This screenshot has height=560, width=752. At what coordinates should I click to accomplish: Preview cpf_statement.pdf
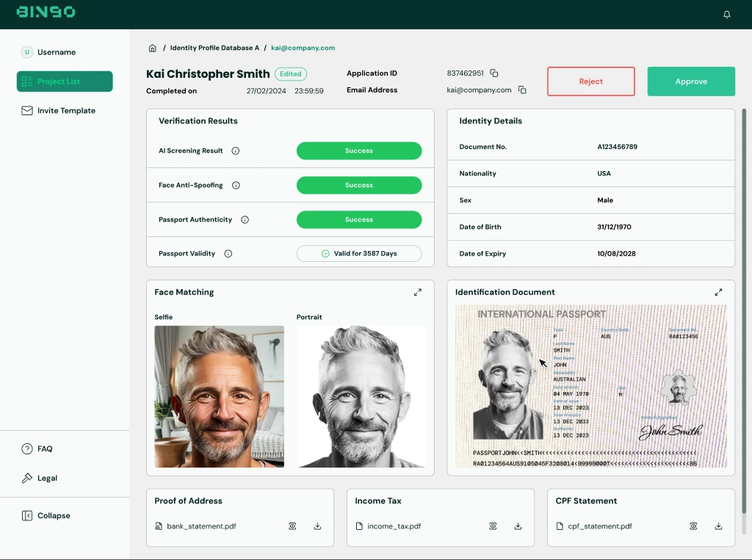[x=693, y=526]
